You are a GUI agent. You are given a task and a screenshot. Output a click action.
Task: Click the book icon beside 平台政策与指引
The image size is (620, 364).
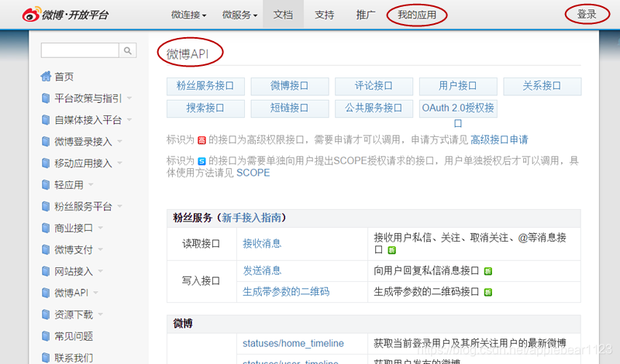coord(46,98)
